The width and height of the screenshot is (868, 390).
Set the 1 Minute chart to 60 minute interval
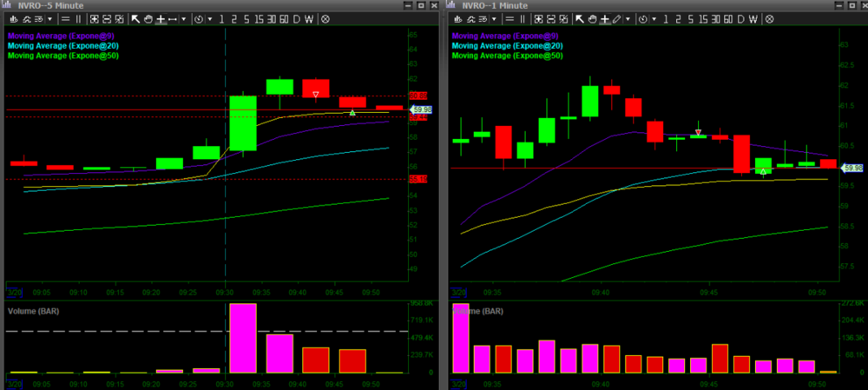727,18
